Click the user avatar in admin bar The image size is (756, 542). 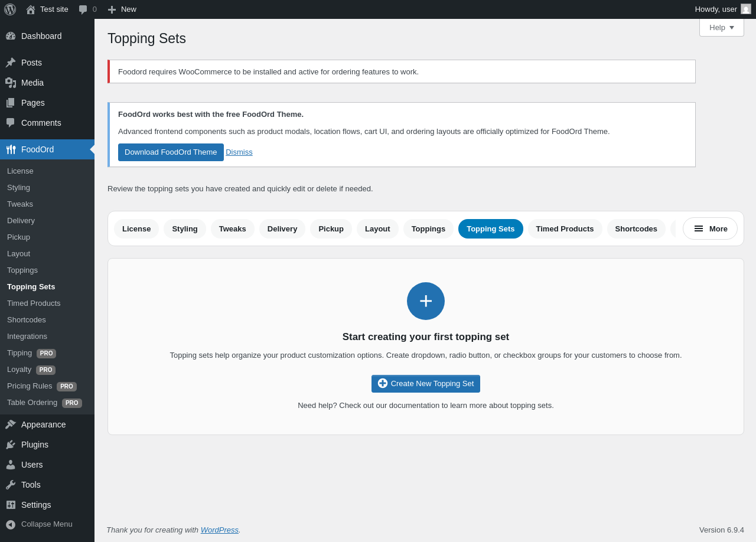(x=746, y=9)
